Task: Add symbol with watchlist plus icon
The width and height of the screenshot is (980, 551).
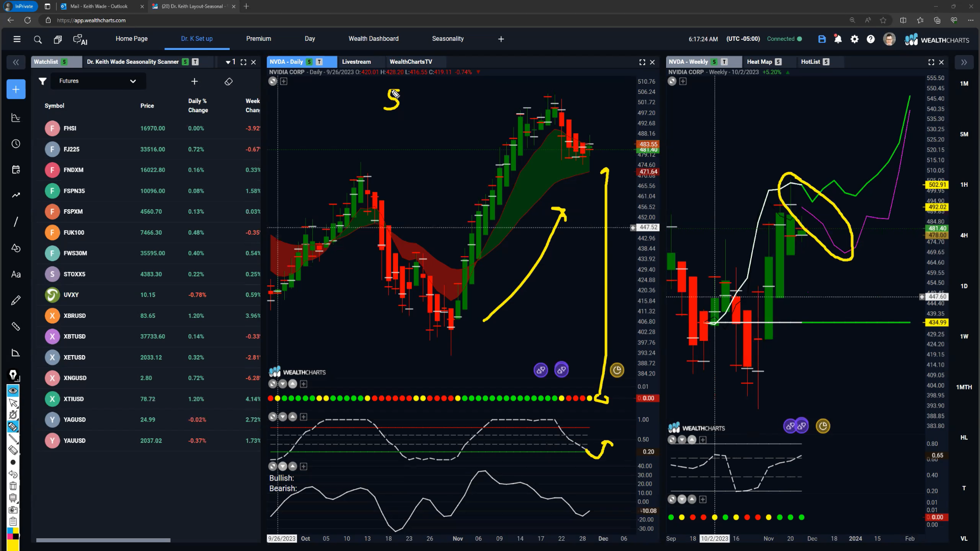Action: (x=194, y=81)
